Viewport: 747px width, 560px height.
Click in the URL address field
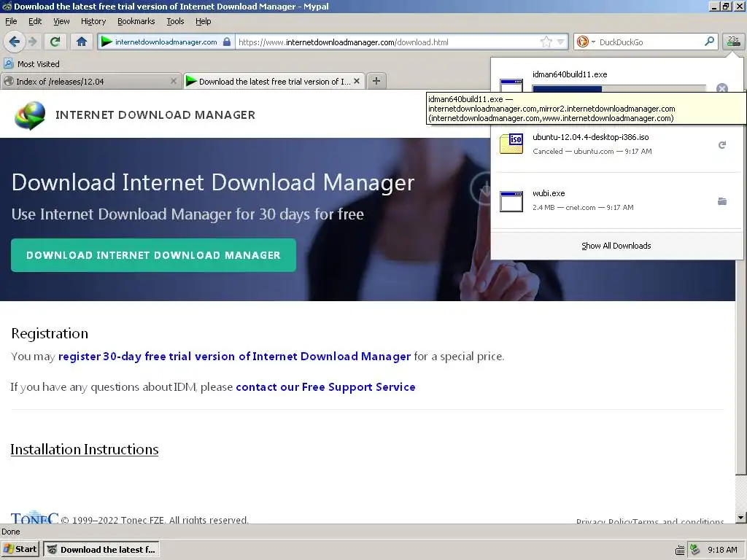pos(387,42)
